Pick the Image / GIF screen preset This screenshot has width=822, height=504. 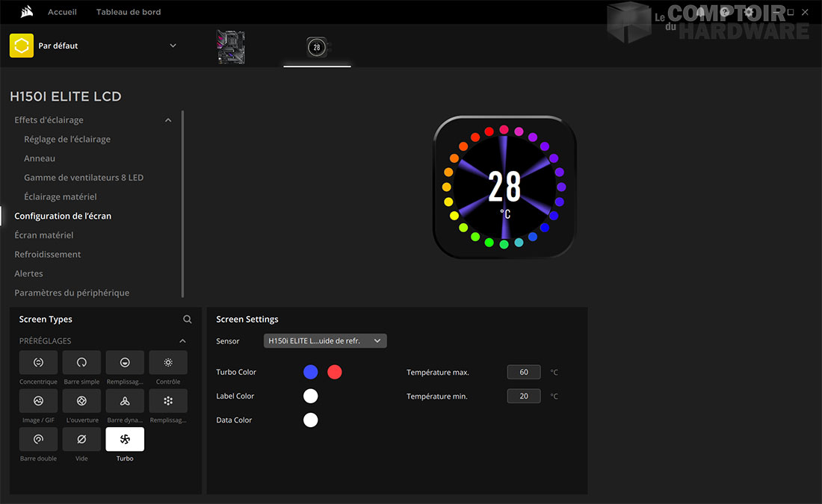38,401
